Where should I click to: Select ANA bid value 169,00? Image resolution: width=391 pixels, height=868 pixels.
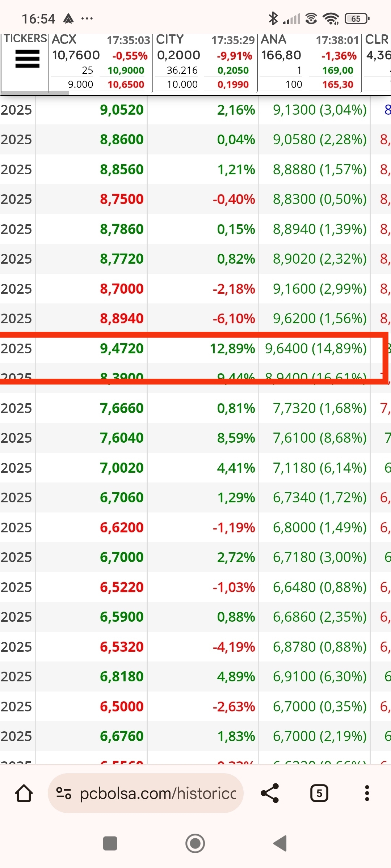(338, 70)
